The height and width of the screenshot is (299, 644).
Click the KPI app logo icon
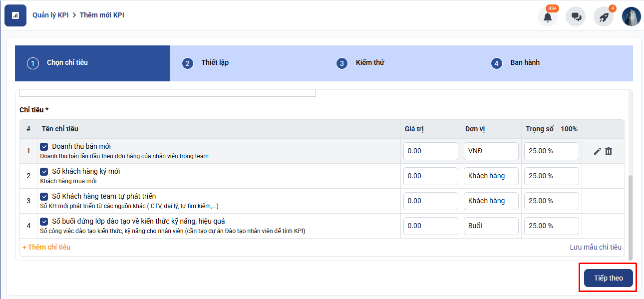pos(15,15)
